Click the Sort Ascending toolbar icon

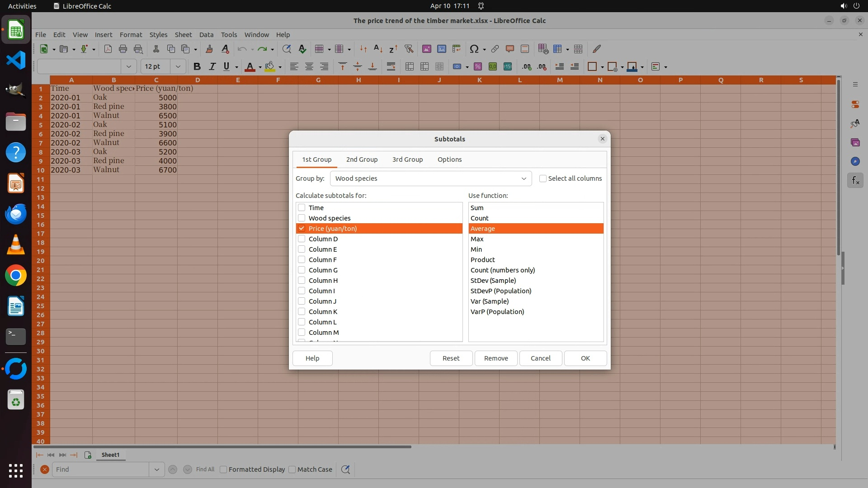(x=378, y=49)
